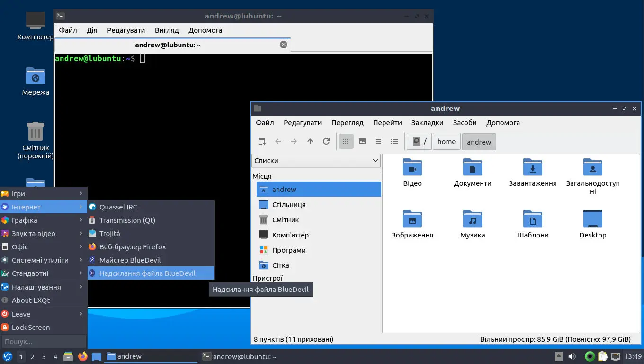The width and height of the screenshot is (644, 364).
Task: Open the Завантаження folder
Action: [x=533, y=173]
